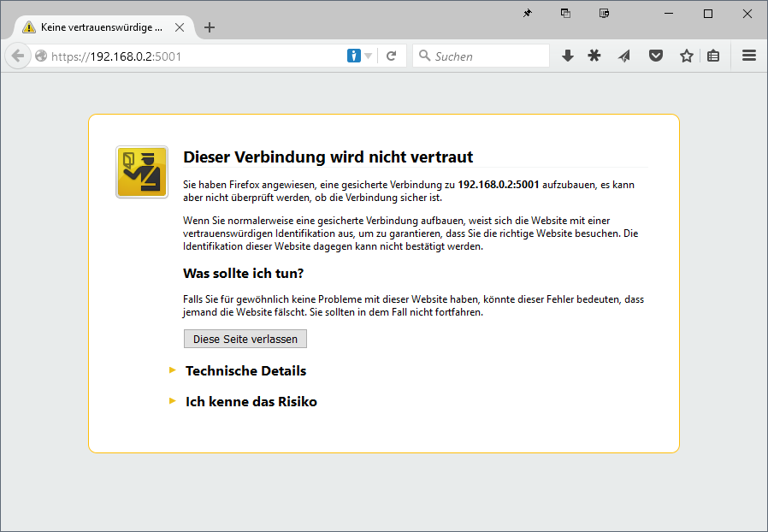This screenshot has width=768, height=532.
Task: Maximize the browser window
Action: [x=708, y=14]
